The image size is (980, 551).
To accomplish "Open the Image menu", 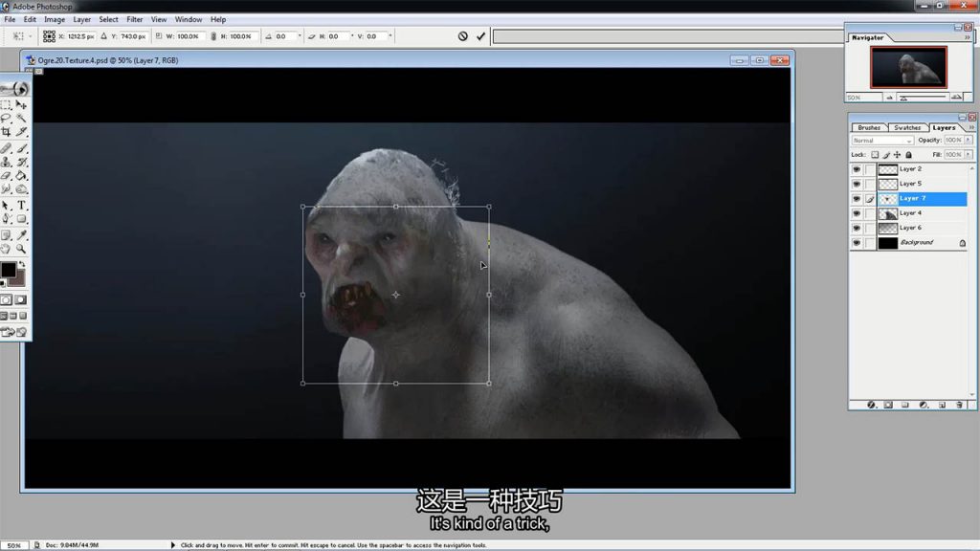I will click(x=55, y=19).
